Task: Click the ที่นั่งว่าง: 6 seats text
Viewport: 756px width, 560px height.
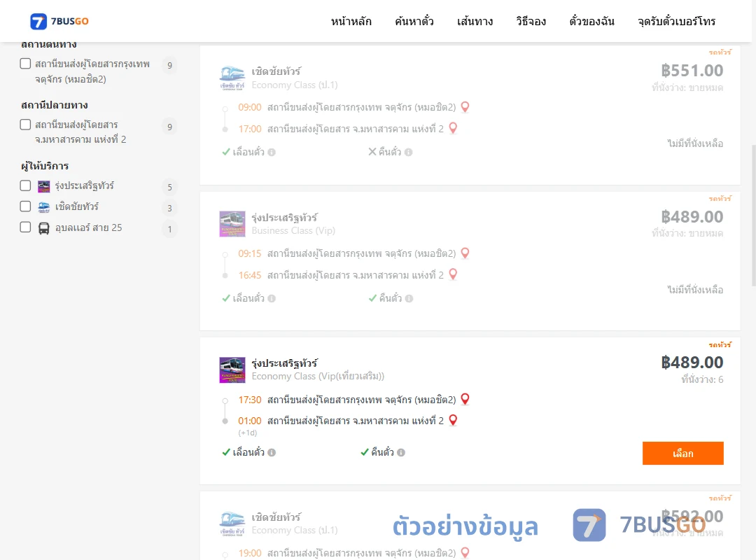Action: [702, 379]
